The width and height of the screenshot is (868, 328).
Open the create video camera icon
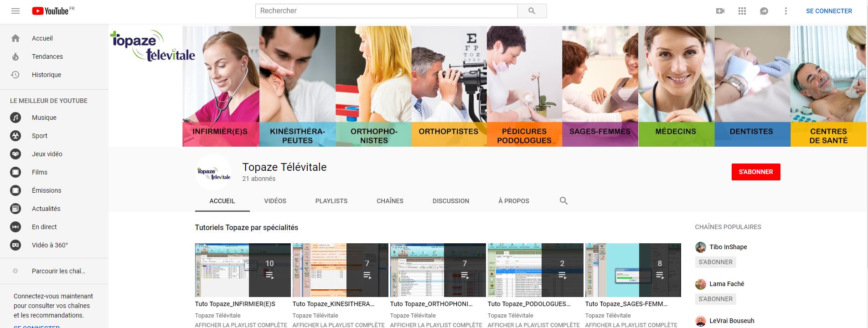coord(720,11)
